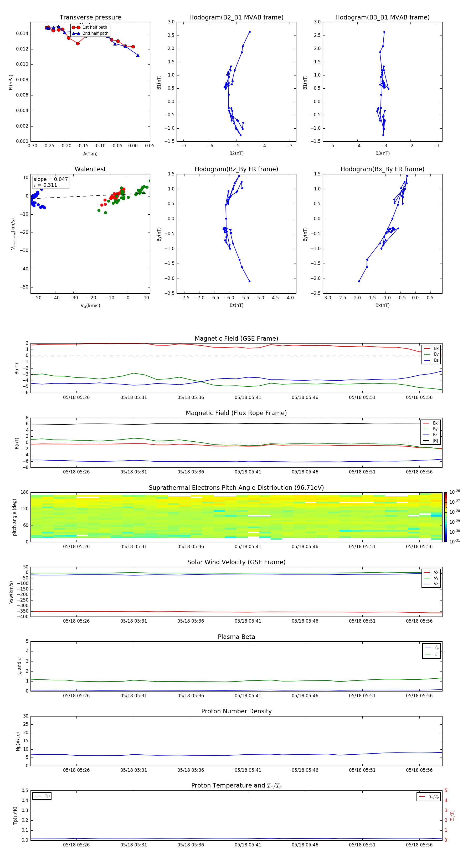Viewport: 473px width, 868px height.
Task: Click the 10^-26 colorbar label
Action: 455,492
